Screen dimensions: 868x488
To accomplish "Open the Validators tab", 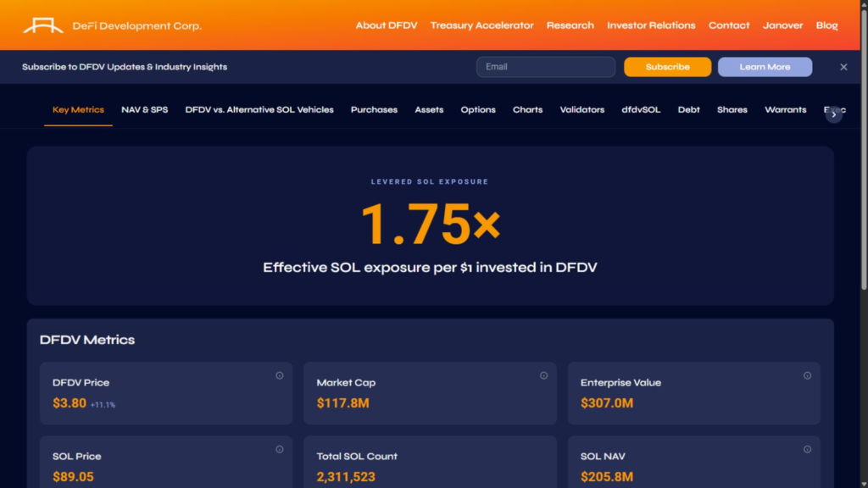I will point(581,109).
